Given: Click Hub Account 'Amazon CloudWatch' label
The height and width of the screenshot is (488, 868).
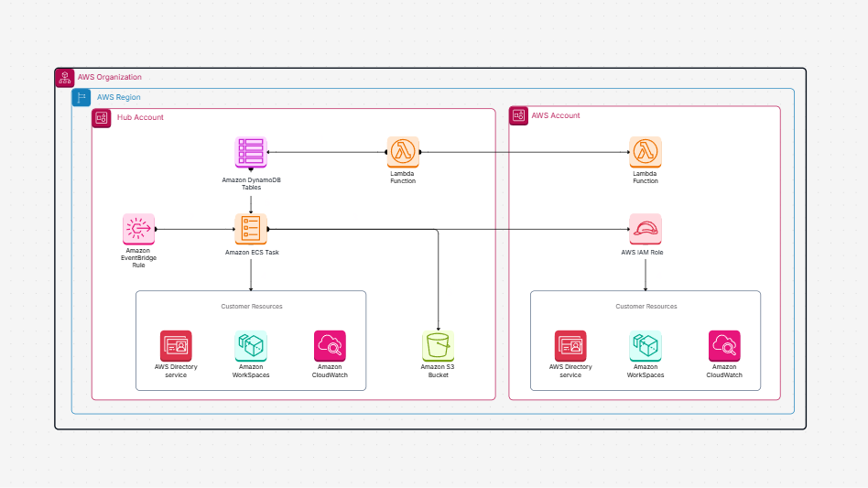Looking at the screenshot, I should tap(330, 371).
